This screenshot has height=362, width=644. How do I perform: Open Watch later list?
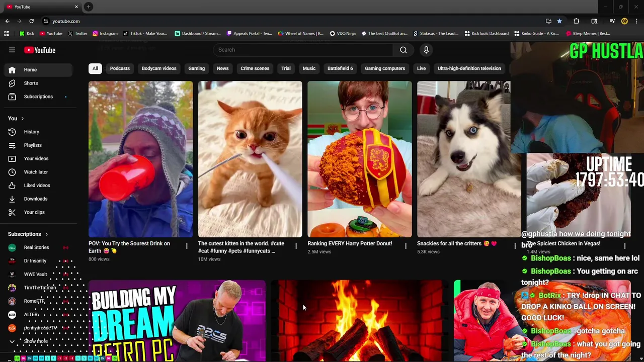point(38,172)
